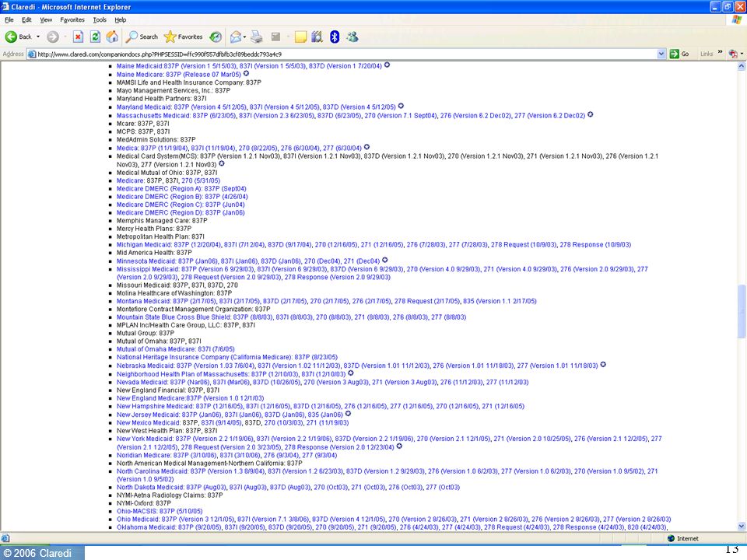Image resolution: width=747 pixels, height=560 pixels.
Task: Stop page loading with the red X icon
Action: pyautogui.click(x=78, y=37)
